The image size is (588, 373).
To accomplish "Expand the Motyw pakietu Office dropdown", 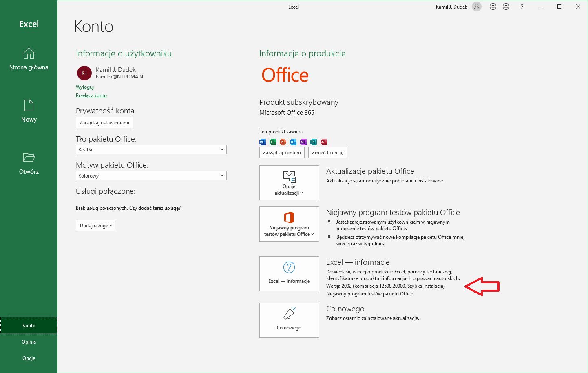I will click(221, 175).
